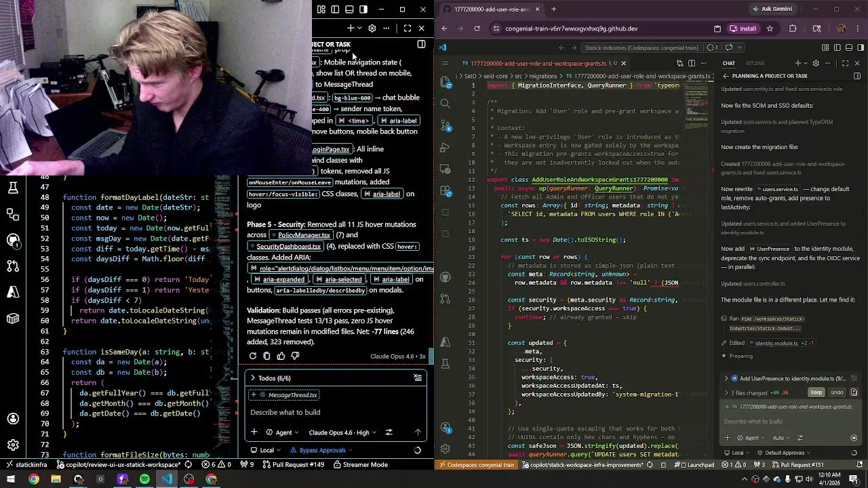The height and width of the screenshot is (488, 868).
Task: Open the Bypass Approvals dropdown
Action: coord(321,450)
